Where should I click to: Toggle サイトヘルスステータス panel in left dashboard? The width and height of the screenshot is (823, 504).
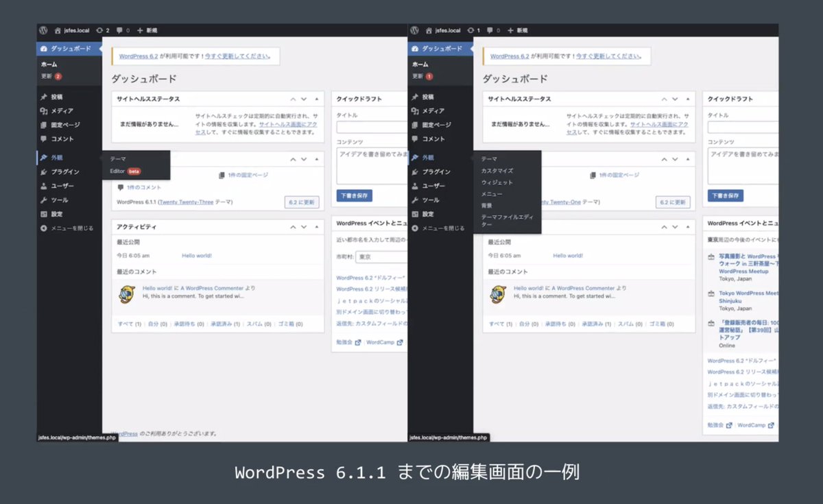316,99
